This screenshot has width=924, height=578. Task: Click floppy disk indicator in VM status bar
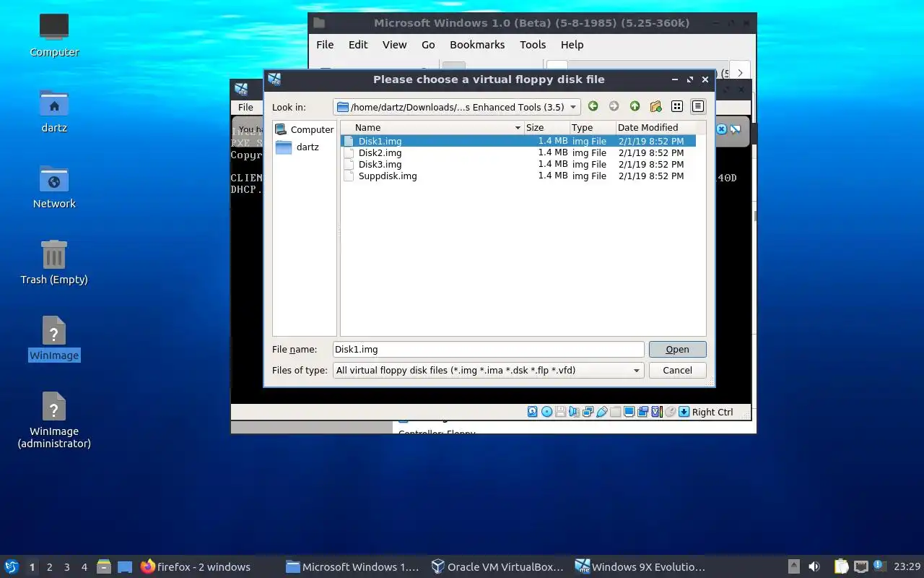pyautogui.click(x=560, y=412)
